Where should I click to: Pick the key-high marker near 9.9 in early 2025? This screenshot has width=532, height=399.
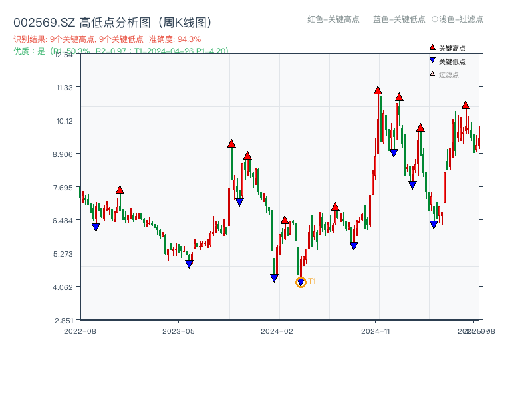point(420,128)
